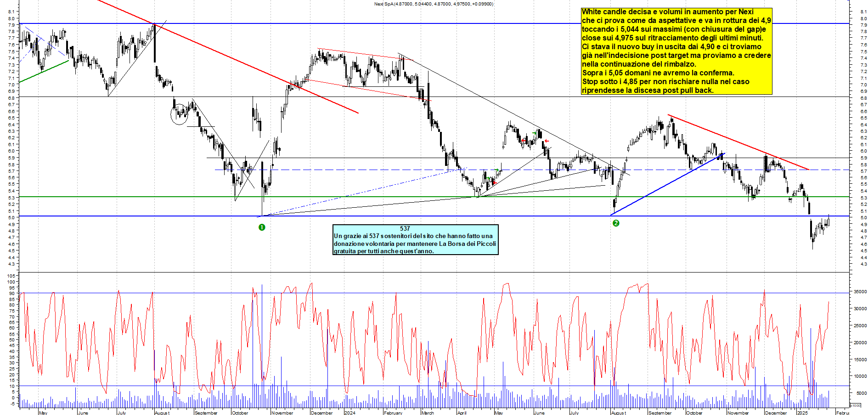868x415 pixels.
Task: Click the 'February' label following 2024
Action: pos(393,413)
